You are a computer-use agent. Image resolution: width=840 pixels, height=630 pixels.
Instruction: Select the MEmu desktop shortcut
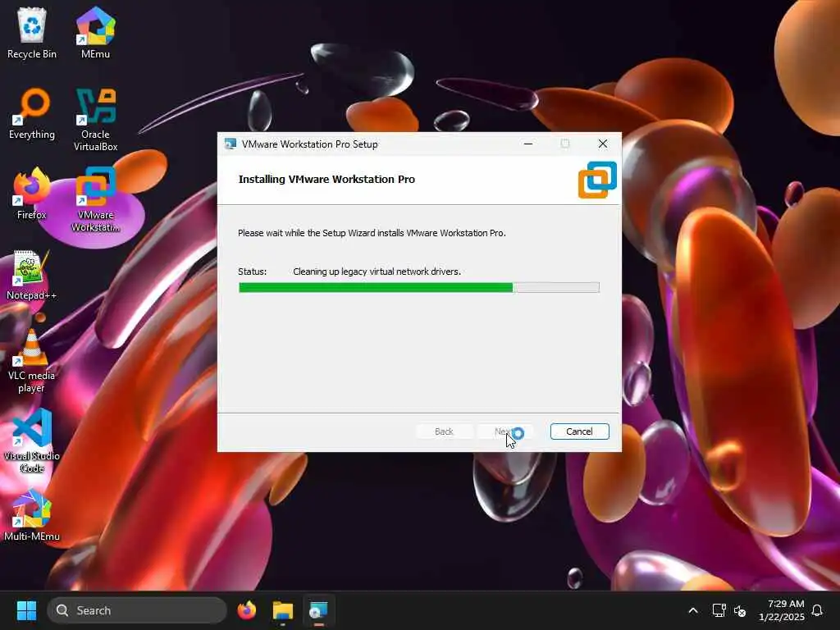coord(95,33)
